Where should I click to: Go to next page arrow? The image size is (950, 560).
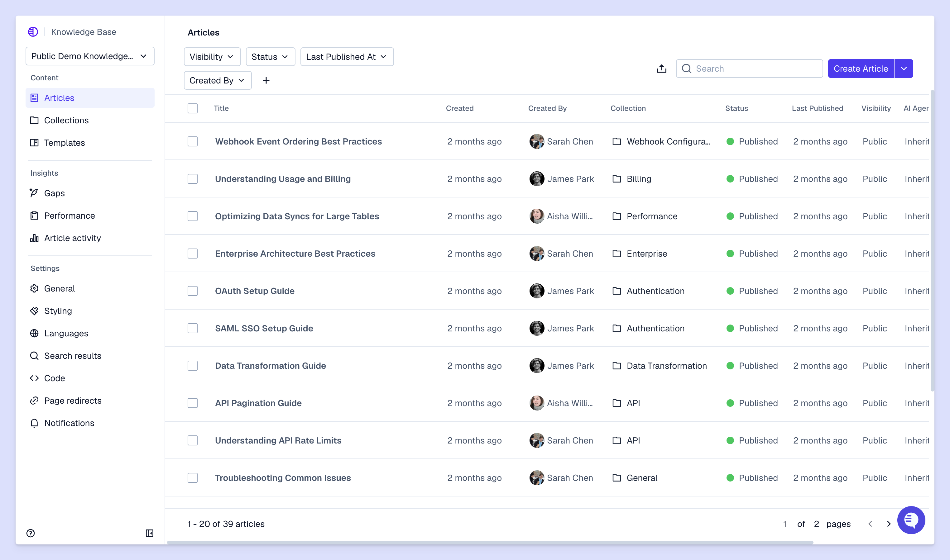(x=889, y=524)
